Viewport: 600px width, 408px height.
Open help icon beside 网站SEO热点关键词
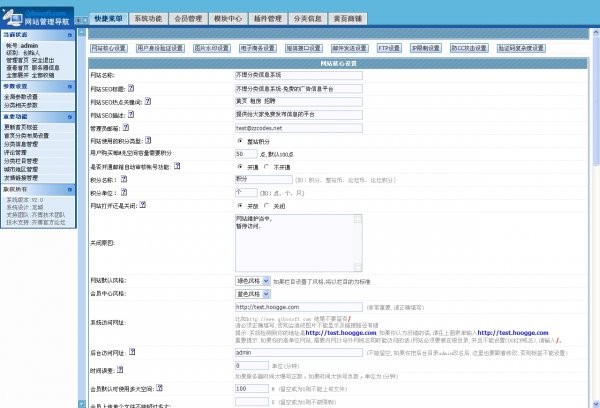(148, 101)
